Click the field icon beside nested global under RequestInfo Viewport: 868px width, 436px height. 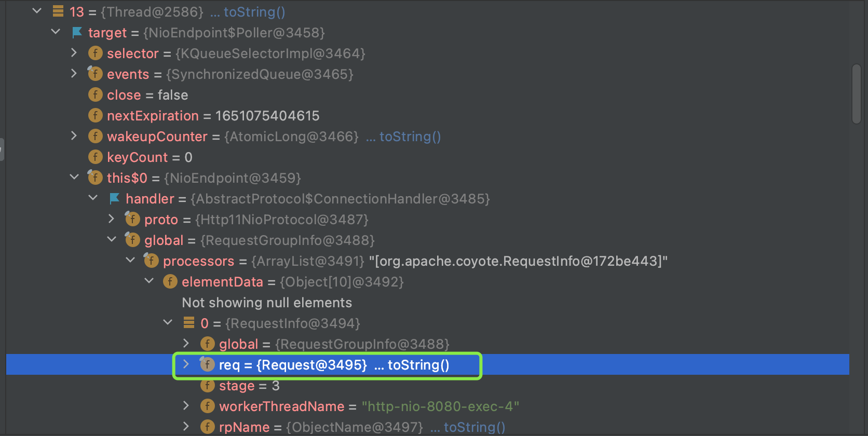(x=208, y=344)
